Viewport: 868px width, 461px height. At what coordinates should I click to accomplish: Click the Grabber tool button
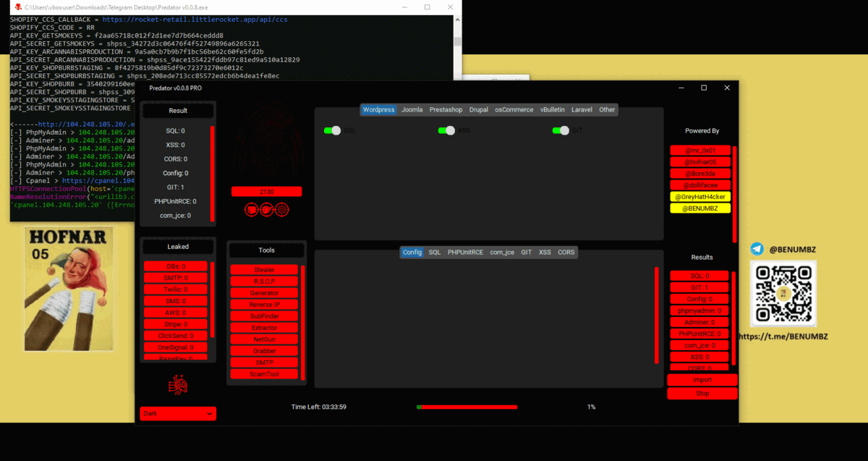click(264, 351)
